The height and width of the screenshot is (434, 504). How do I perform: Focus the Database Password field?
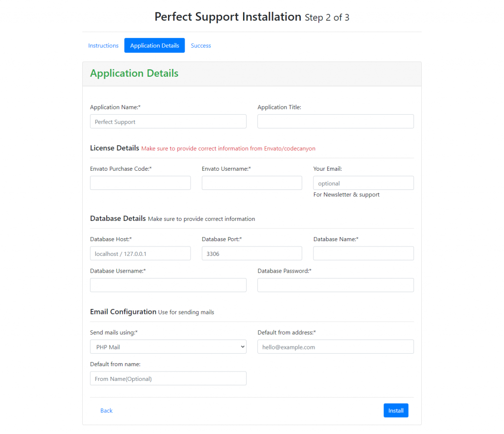336,285
